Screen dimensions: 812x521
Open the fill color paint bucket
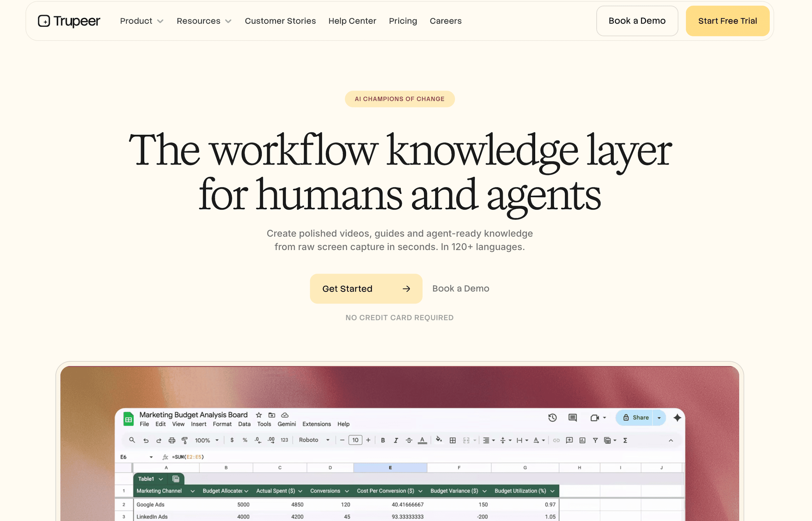439,440
